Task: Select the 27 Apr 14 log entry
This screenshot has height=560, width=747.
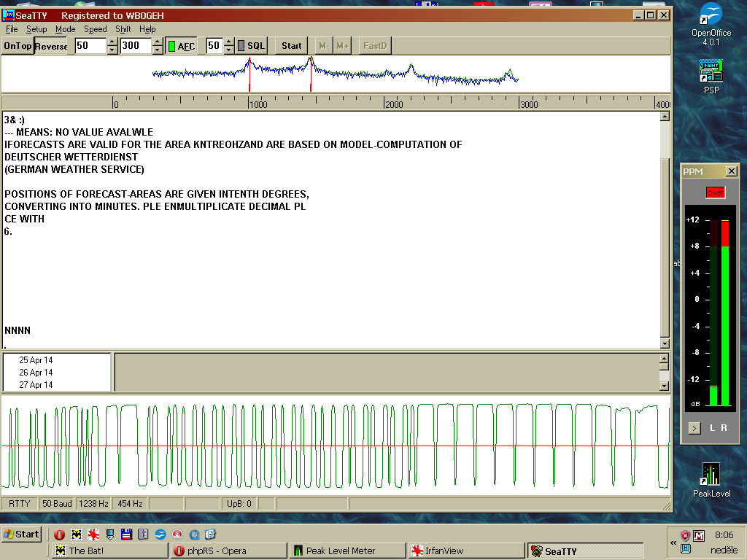Action: (36, 385)
